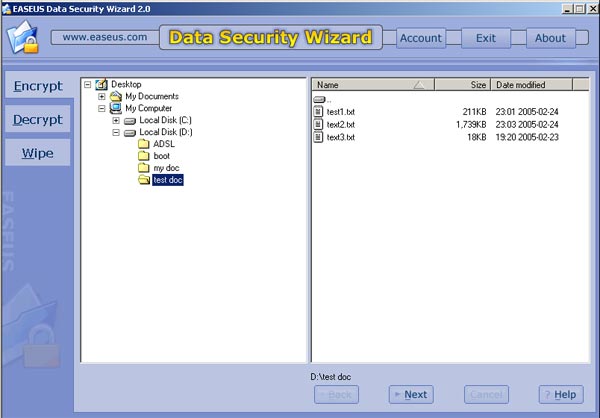600x418 pixels.
Task: Switch to the Wipe tab
Action: (x=38, y=153)
